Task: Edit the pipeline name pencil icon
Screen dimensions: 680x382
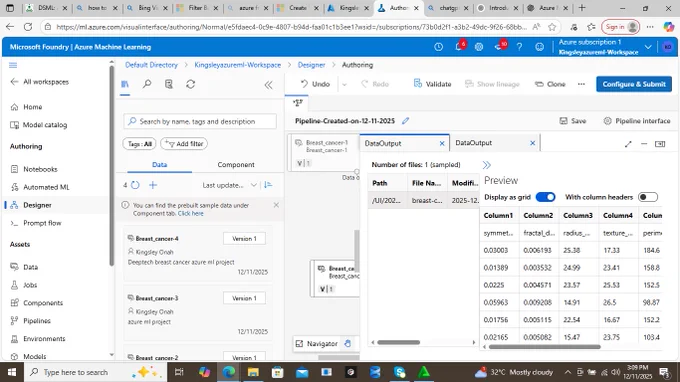Action: pyautogui.click(x=405, y=121)
